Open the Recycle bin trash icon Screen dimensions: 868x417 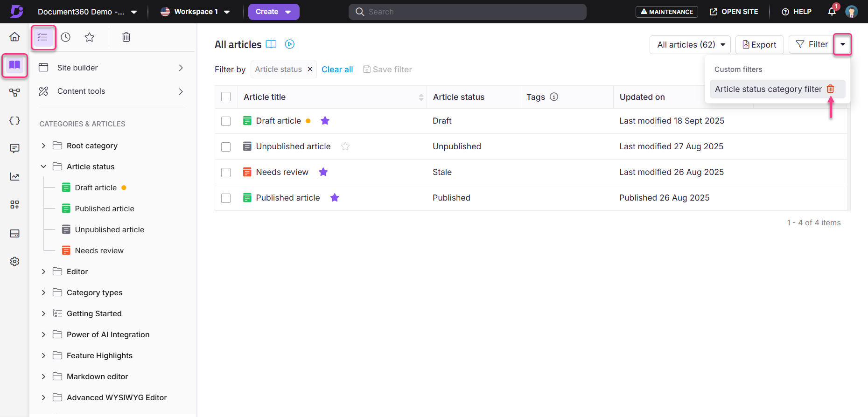point(126,37)
